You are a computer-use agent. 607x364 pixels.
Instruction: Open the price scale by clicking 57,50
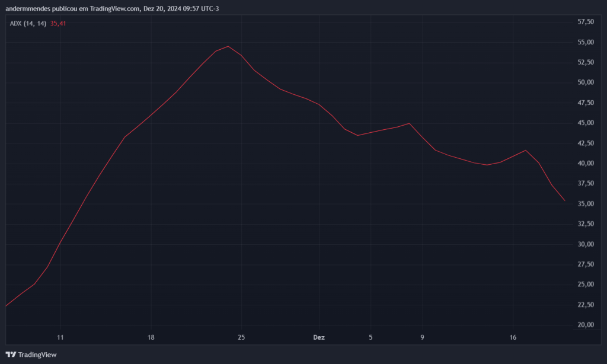pos(584,22)
